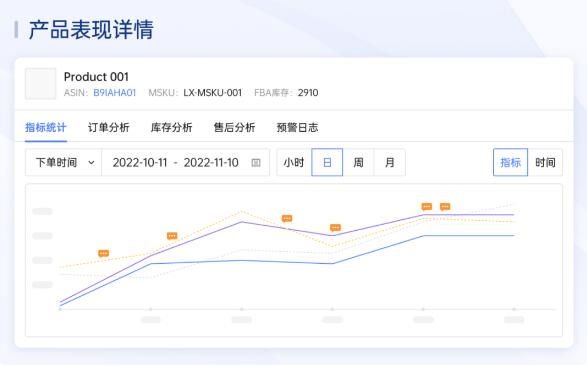This screenshot has width=587, height=367.
Task: Click the rightmost orange comment marker
Action: point(445,207)
